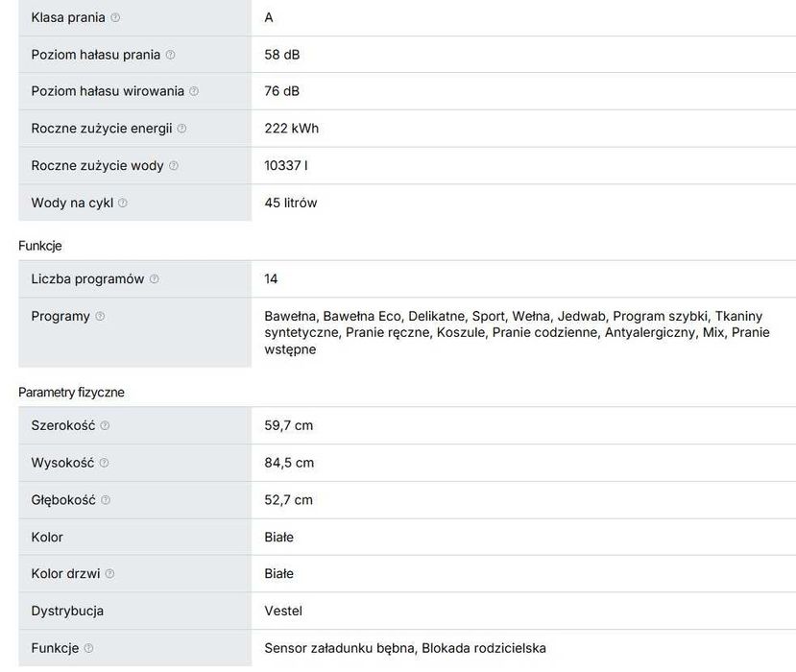Click help icon next to Poziom hałasu wirowania

click(x=194, y=92)
